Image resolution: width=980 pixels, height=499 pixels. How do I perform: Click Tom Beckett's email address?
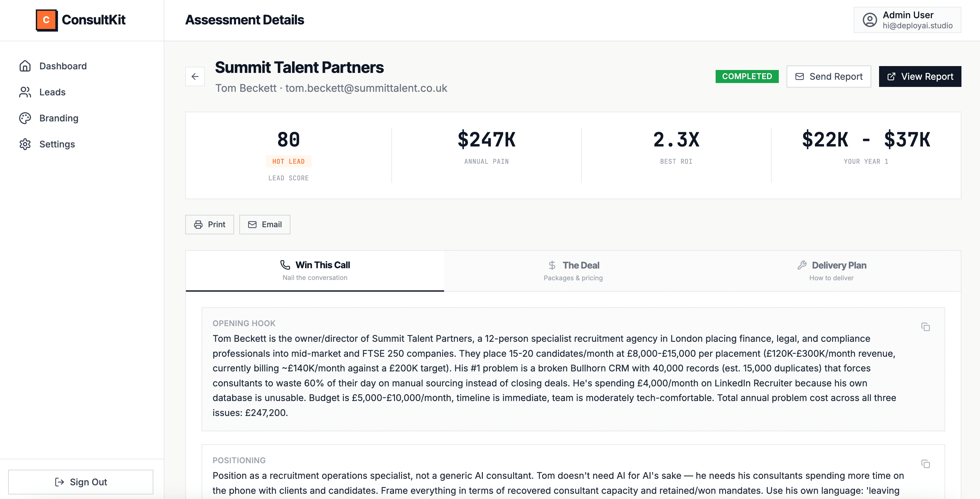point(366,88)
